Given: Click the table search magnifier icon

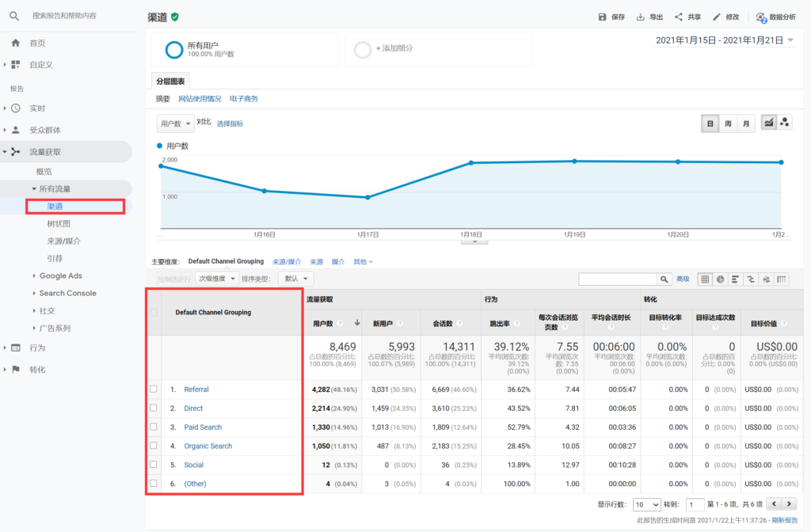Looking at the screenshot, I should pyautogui.click(x=664, y=279).
